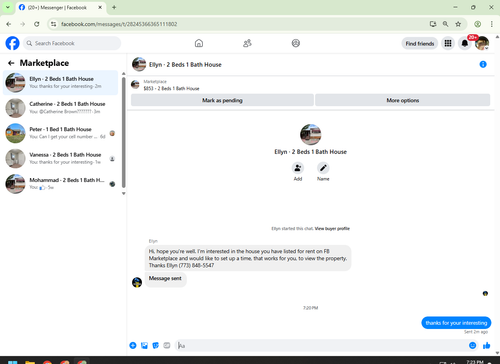Click install app icon in address bar

tap(433, 24)
